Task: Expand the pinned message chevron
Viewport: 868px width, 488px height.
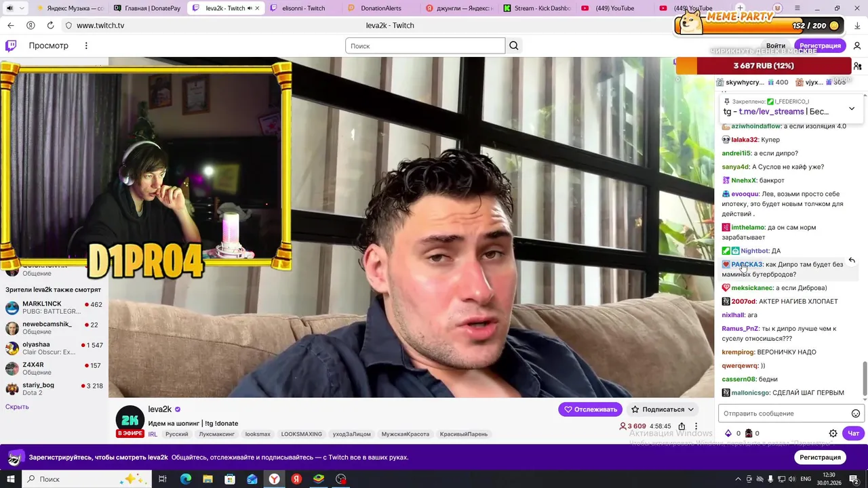Action: point(852,108)
